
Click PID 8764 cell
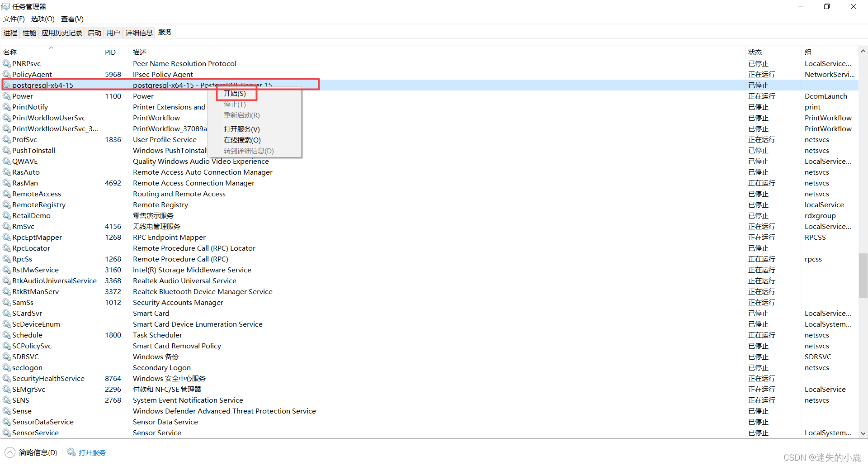[113, 378]
